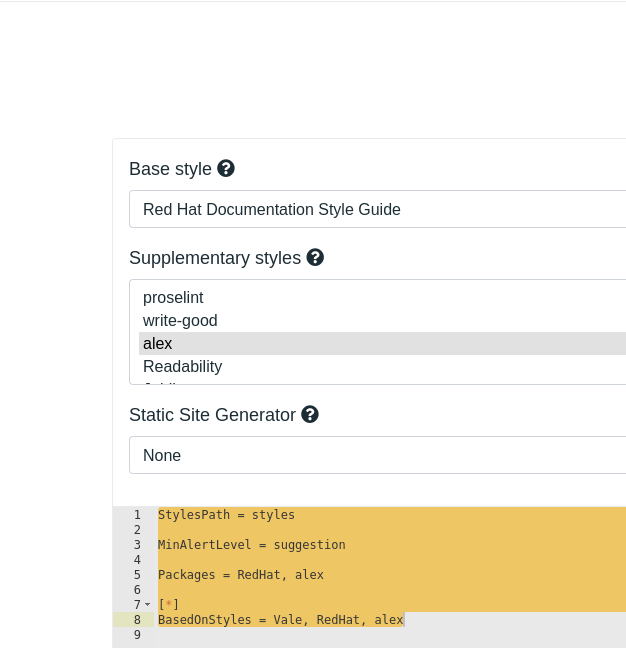Collapse the [*] section on line 7
The width and height of the screenshot is (626, 648).
[148, 605]
